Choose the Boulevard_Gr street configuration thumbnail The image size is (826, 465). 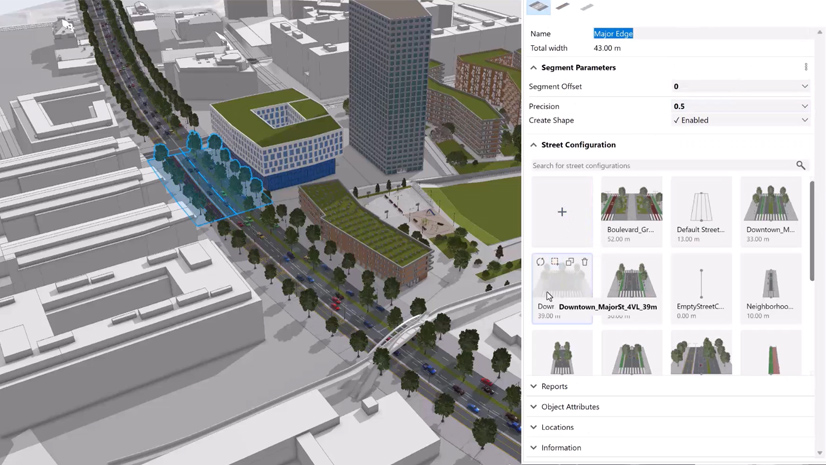(x=632, y=212)
